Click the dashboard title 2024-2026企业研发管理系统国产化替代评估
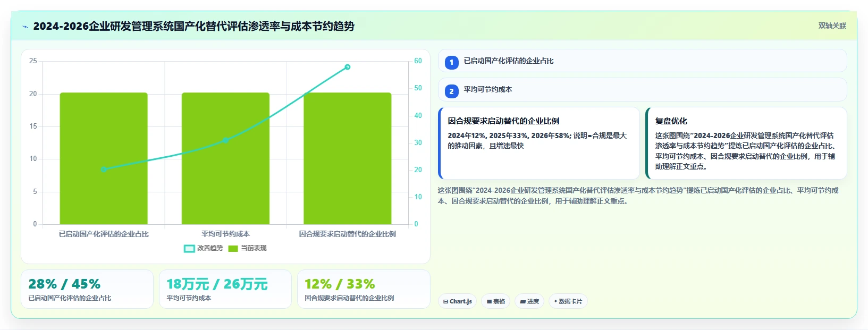Image resolution: width=868 pixels, height=330 pixels. [194, 27]
